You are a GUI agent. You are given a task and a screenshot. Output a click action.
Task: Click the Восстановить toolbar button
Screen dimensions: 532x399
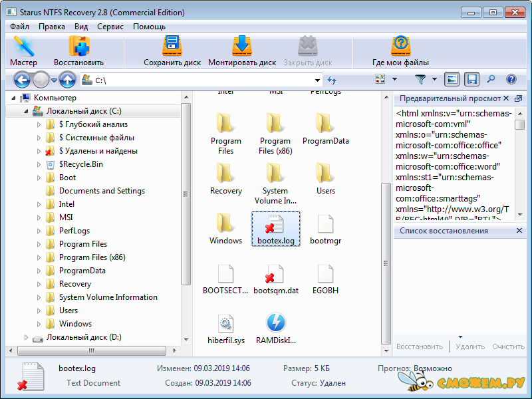78,51
